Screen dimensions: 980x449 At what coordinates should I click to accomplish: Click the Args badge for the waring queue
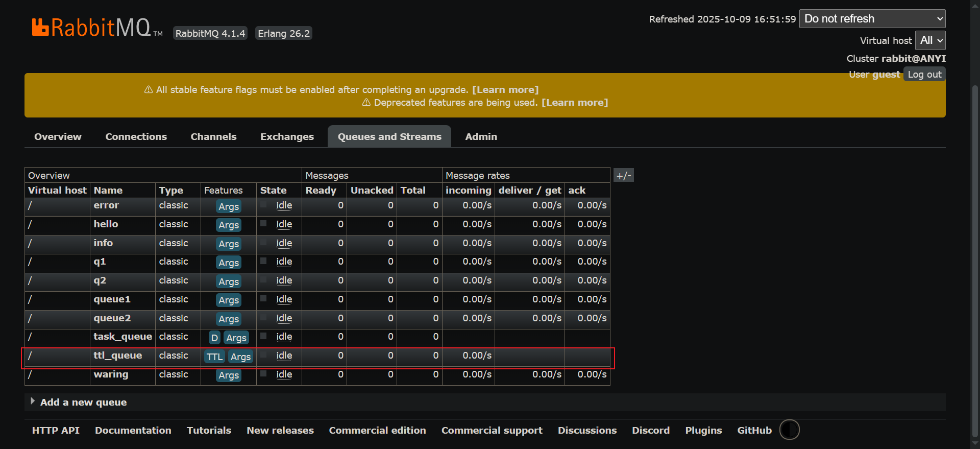click(229, 375)
